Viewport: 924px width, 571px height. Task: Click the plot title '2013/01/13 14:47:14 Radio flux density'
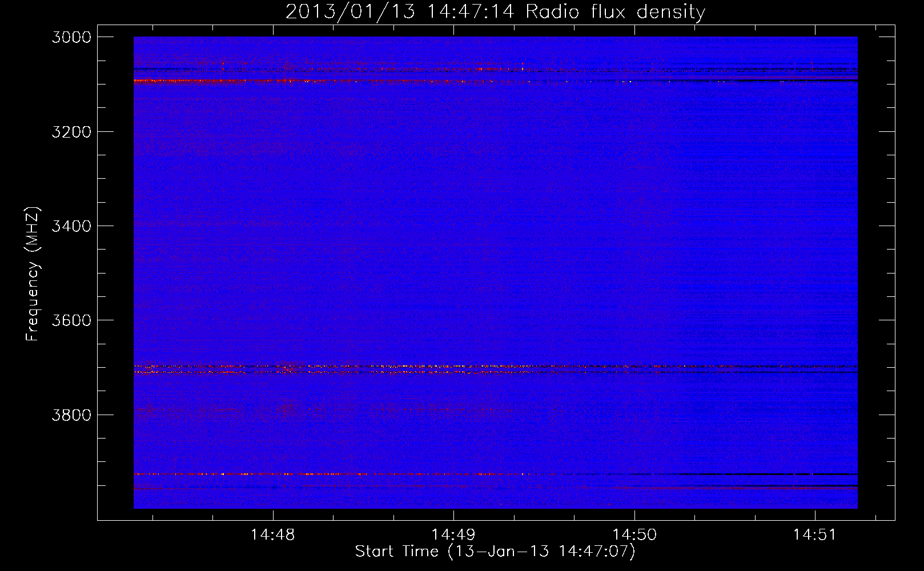(x=495, y=11)
